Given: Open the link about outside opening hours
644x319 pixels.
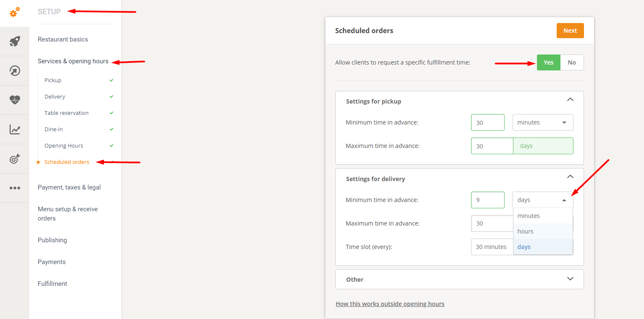Looking at the screenshot, I should tap(390, 303).
